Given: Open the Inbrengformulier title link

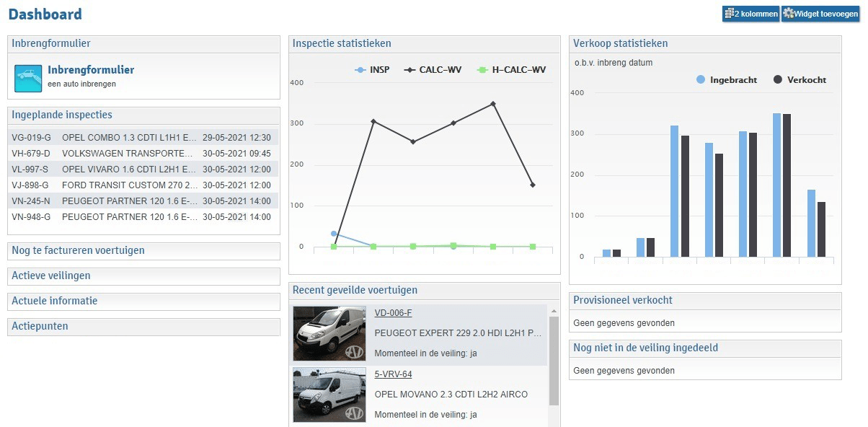Looking at the screenshot, I should coord(91,70).
